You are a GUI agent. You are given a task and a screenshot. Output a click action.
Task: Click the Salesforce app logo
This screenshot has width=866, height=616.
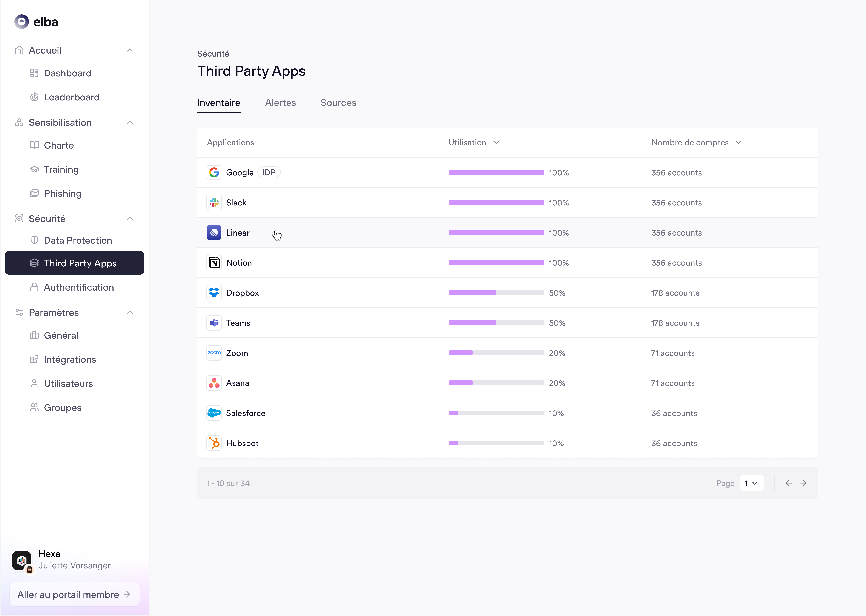[214, 413]
